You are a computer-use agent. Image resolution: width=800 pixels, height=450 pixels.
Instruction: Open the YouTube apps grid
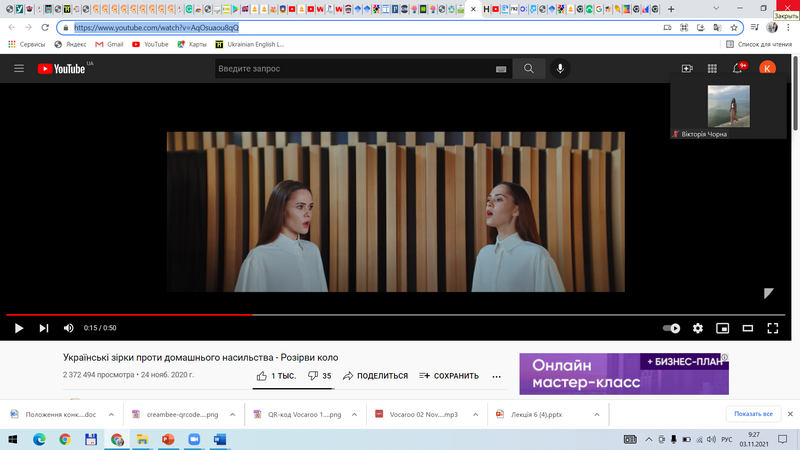click(712, 68)
